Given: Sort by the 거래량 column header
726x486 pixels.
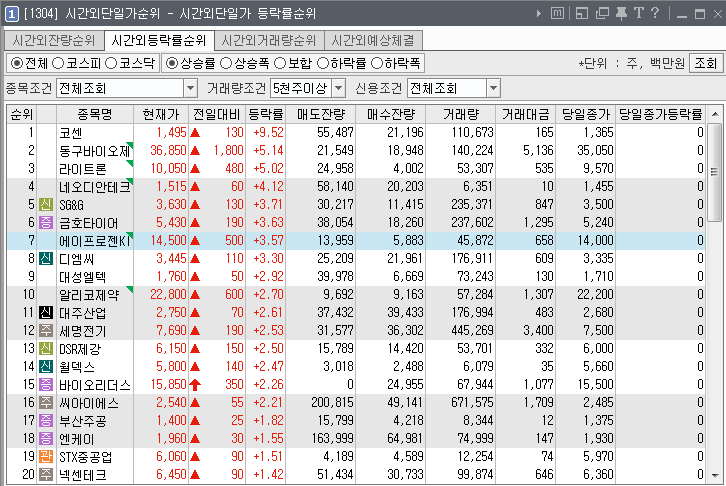Looking at the screenshot, I should [x=461, y=114].
